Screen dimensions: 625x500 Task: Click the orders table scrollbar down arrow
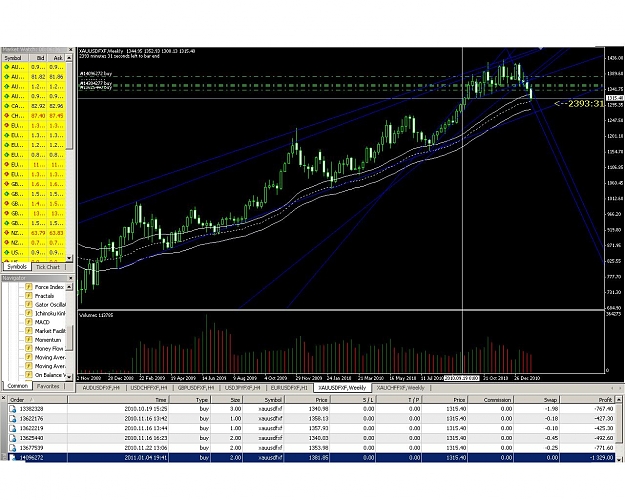coord(619,459)
